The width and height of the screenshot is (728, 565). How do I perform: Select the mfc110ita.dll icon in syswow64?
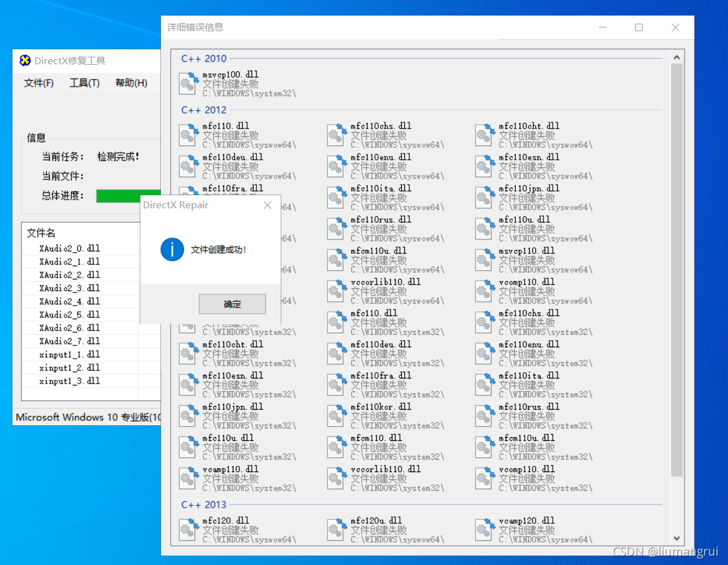(x=337, y=197)
